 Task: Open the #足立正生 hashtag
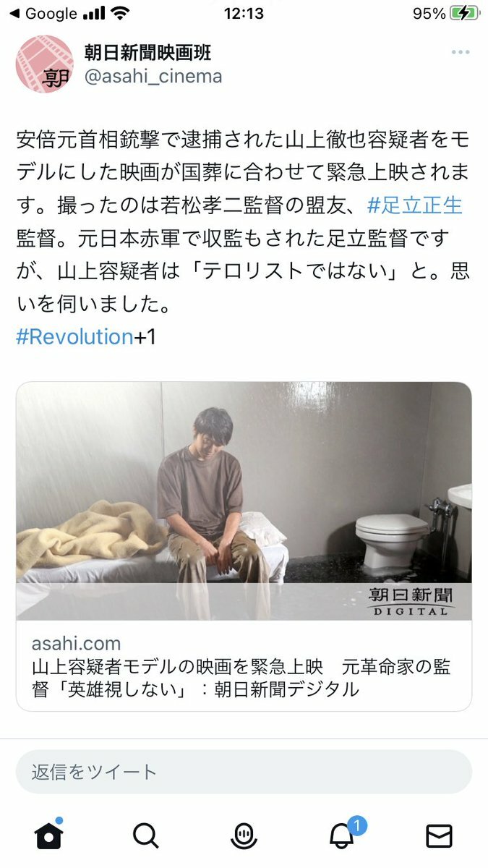414,205
